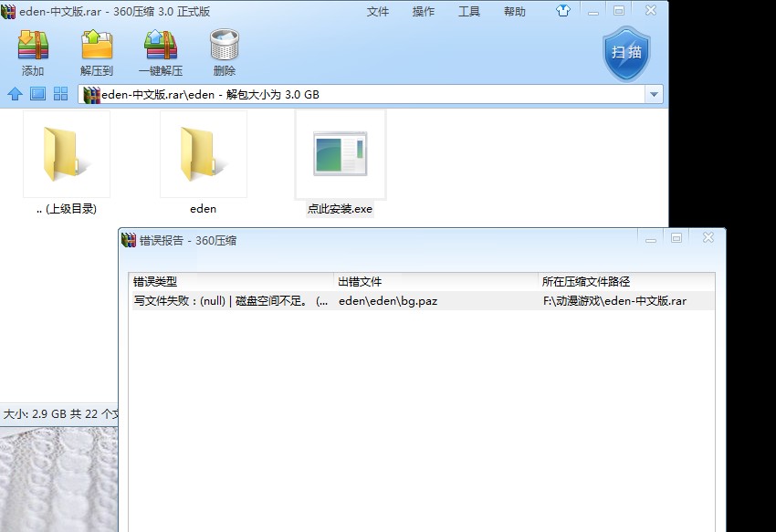The height and width of the screenshot is (532, 776).
Task: Click the archive path address field
Action: [x=362, y=94]
